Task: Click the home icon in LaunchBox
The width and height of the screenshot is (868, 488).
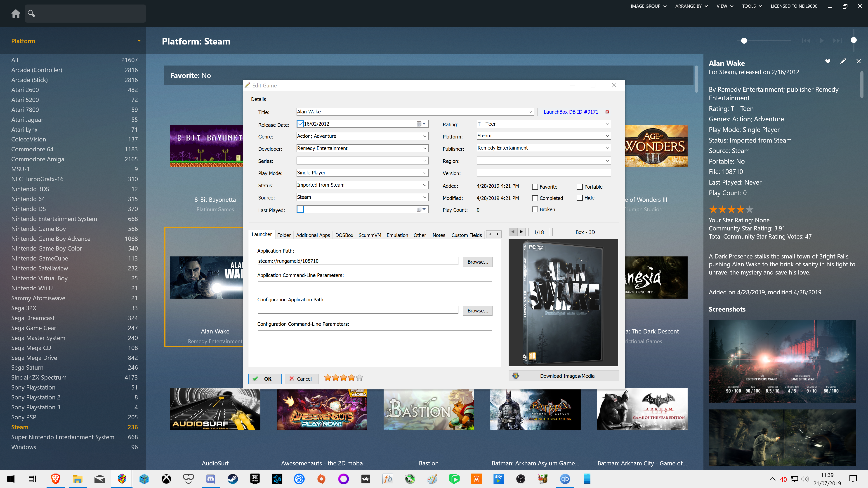Action: tap(16, 14)
